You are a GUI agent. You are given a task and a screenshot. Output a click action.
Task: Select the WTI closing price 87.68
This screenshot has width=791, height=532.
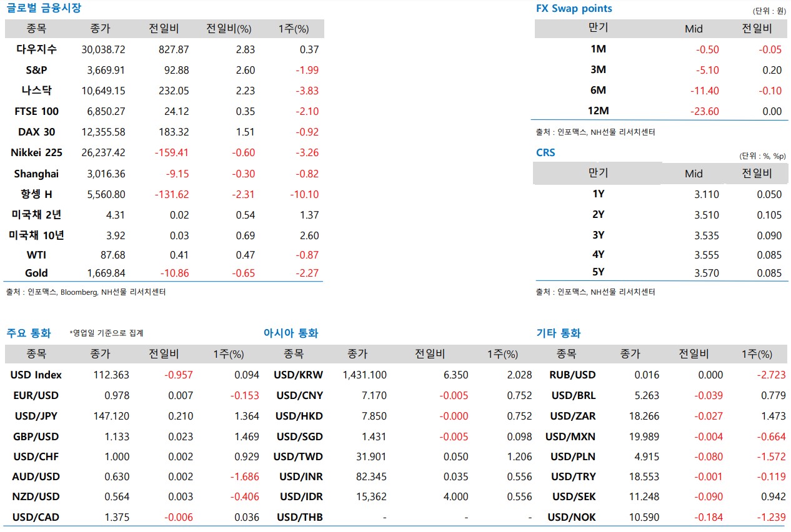click(112, 255)
